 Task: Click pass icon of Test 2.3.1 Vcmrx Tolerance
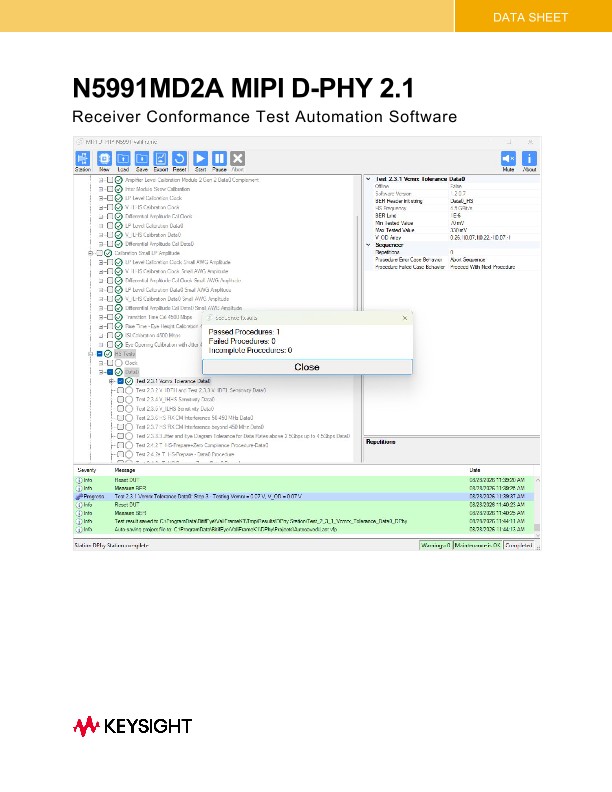[129, 381]
